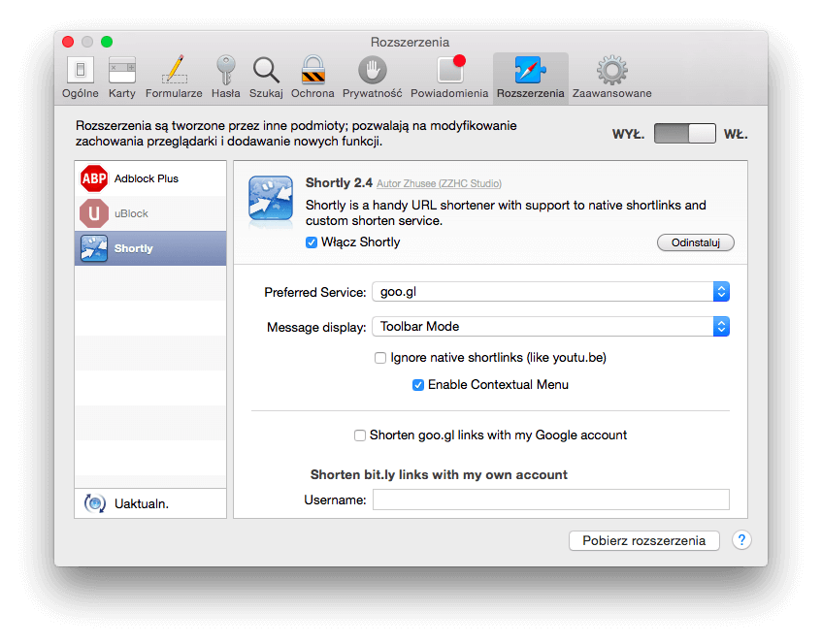
Task: Open the Autor Zhusee (ZZHC Studio) link
Action: tap(439, 184)
